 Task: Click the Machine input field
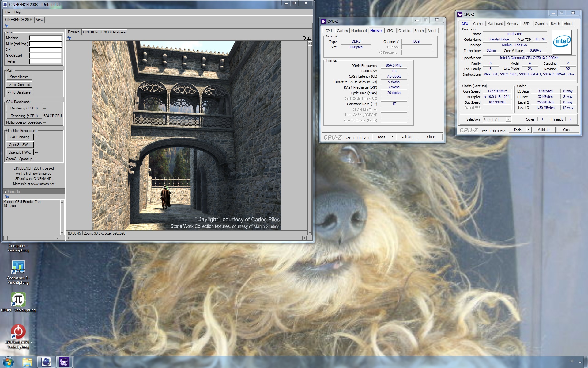(45, 38)
